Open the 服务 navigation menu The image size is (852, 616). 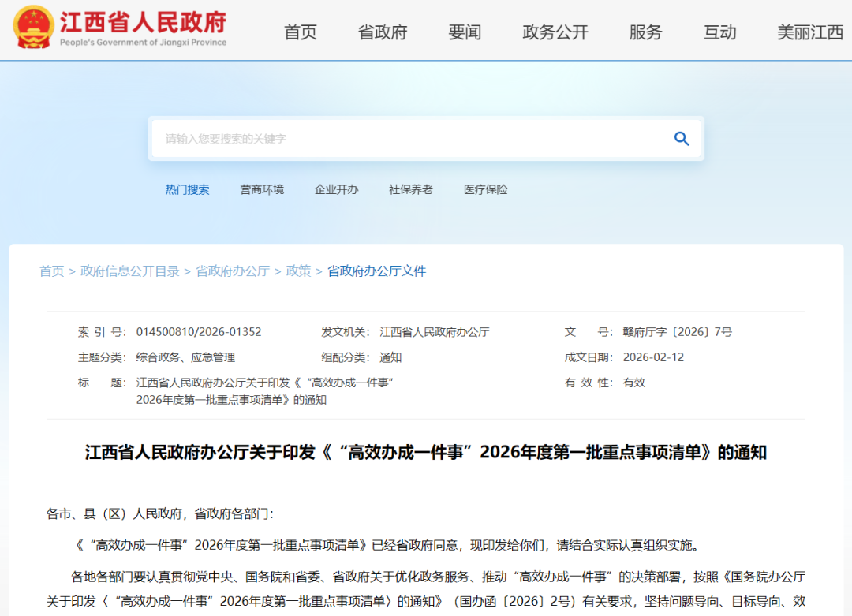[646, 32]
